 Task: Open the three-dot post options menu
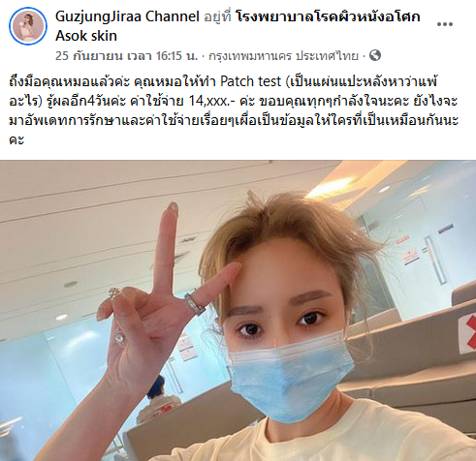(x=445, y=24)
